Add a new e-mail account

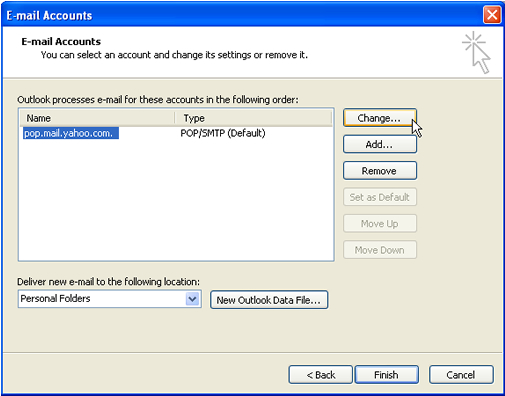coord(380,144)
